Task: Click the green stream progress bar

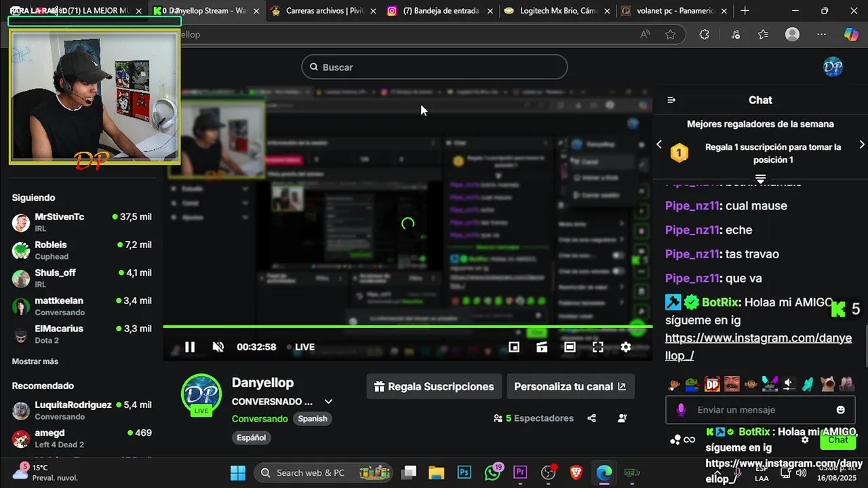Action: tap(408, 327)
